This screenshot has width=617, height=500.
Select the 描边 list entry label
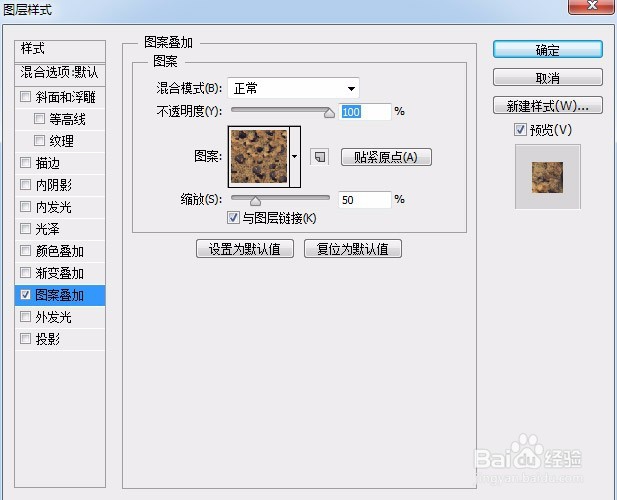48,163
